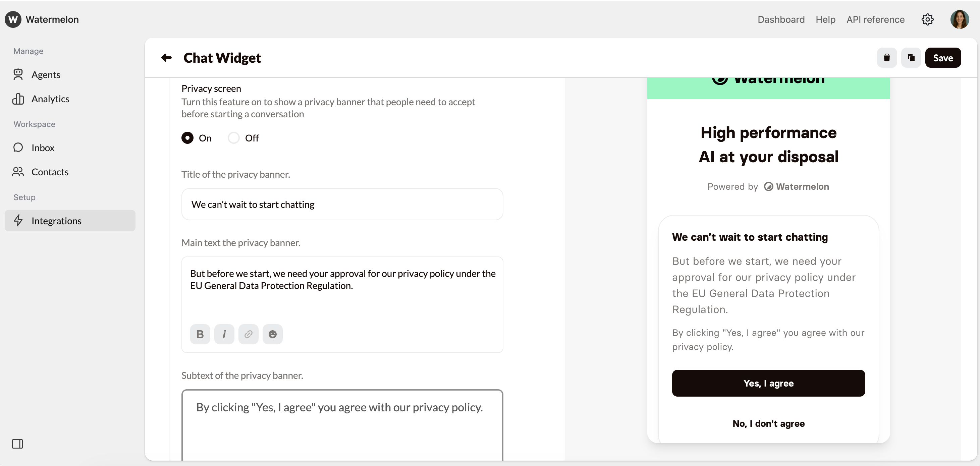
Task: Open the Analytics section
Action: point(50,99)
